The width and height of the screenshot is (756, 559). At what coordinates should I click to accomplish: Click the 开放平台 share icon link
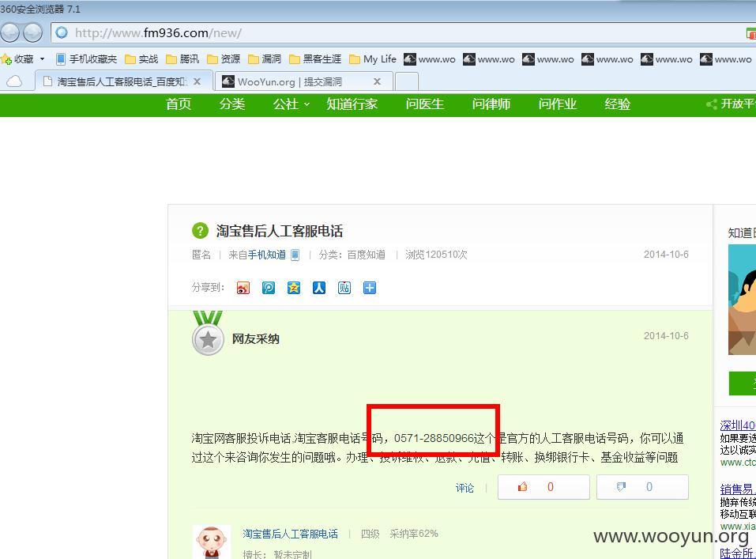[731, 104]
